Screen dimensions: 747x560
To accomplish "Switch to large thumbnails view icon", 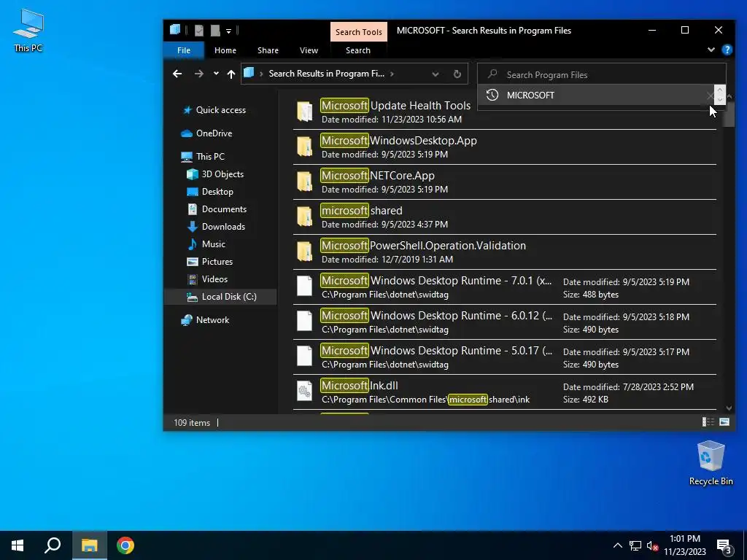I will [724, 422].
